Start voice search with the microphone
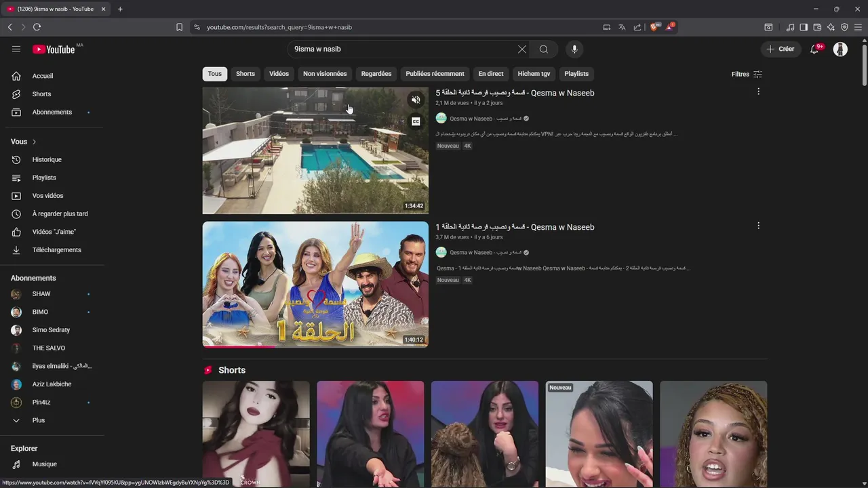Screen dimensions: 868x488 (x=574, y=49)
